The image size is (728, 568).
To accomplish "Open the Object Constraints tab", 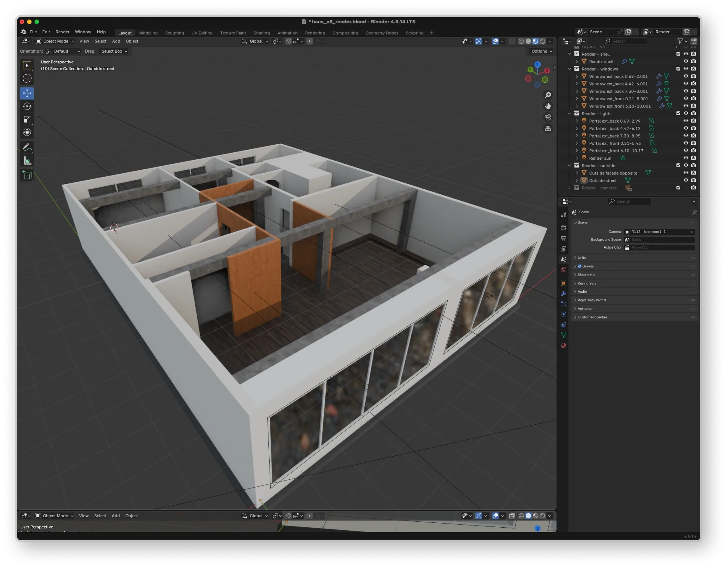I will (x=564, y=325).
